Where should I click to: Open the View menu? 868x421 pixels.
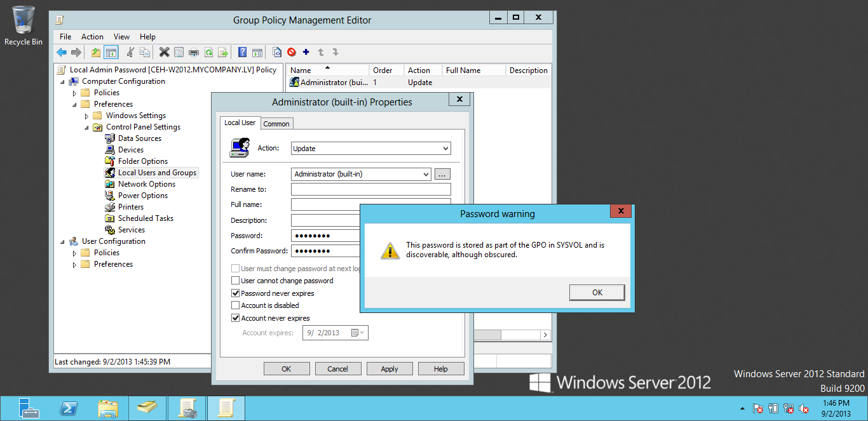[121, 37]
